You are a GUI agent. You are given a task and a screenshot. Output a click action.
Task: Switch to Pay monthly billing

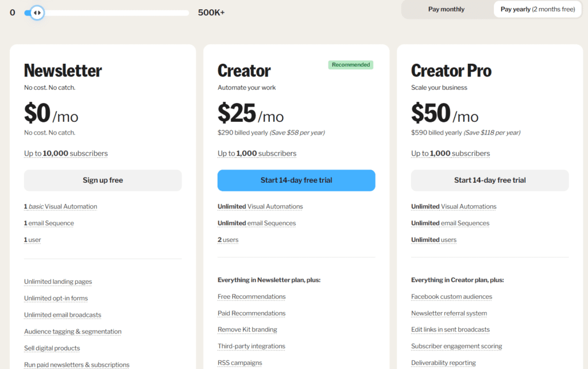[x=446, y=9]
